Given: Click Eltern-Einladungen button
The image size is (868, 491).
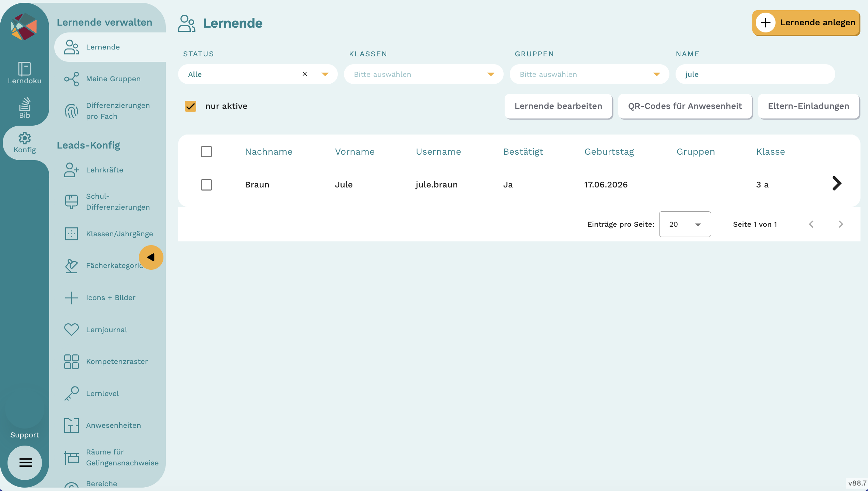Looking at the screenshot, I should pyautogui.click(x=808, y=106).
